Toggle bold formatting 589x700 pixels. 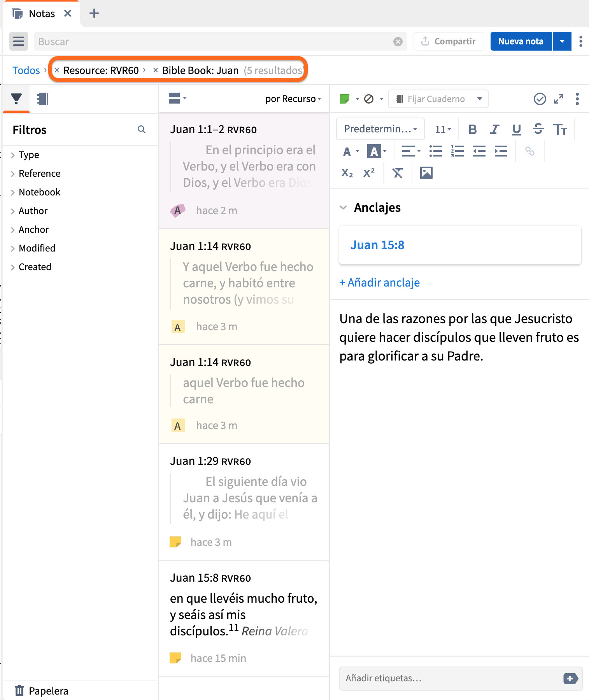tap(473, 129)
